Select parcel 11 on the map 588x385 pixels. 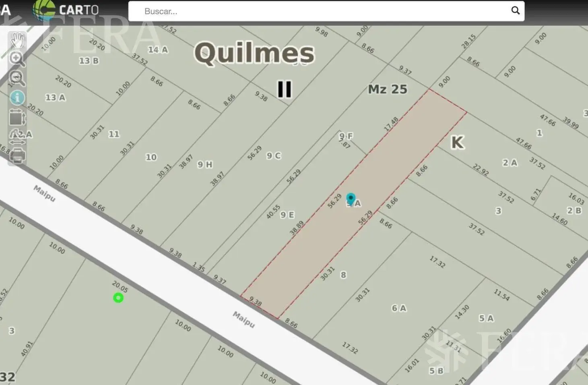tap(114, 134)
